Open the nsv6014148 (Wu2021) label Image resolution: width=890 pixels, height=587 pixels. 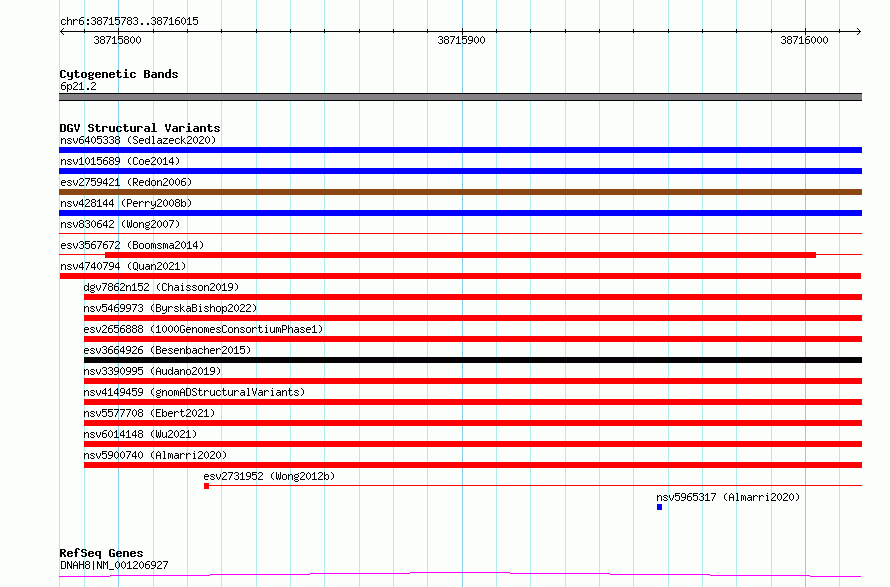click(x=140, y=434)
